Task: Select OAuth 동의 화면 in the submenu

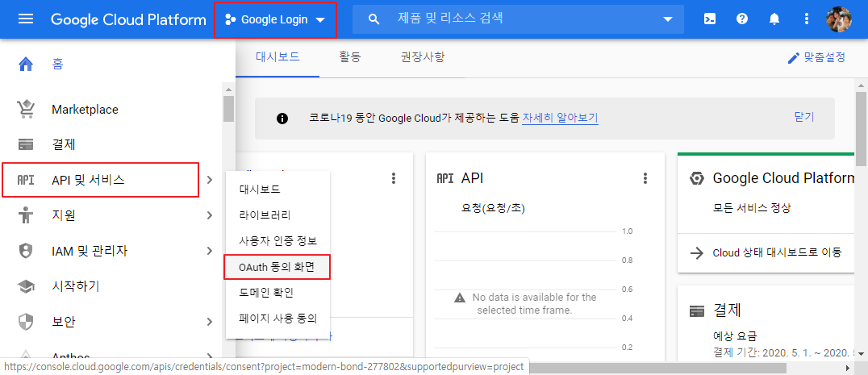Action: (278, 267)
